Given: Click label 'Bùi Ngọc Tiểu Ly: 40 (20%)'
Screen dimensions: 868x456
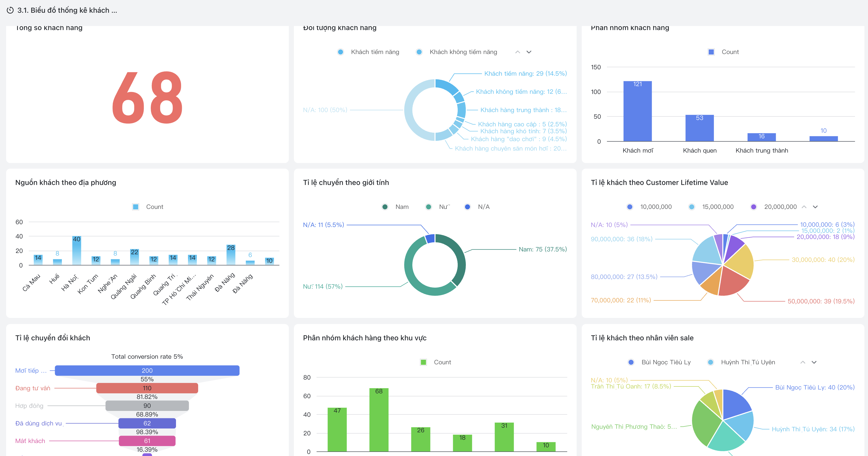Looking at the screenshot, I should click(815, 387).
